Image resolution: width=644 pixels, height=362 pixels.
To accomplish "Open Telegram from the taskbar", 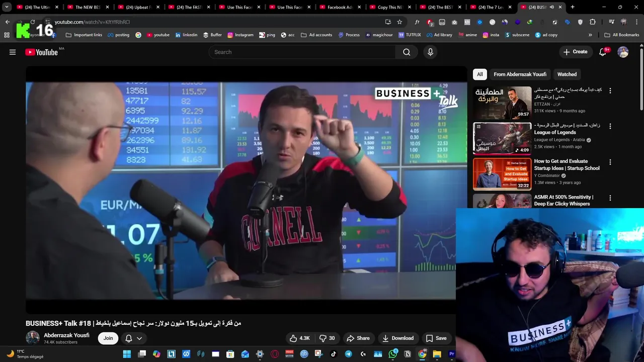I will pyautogui.click(x=348, y=354).
